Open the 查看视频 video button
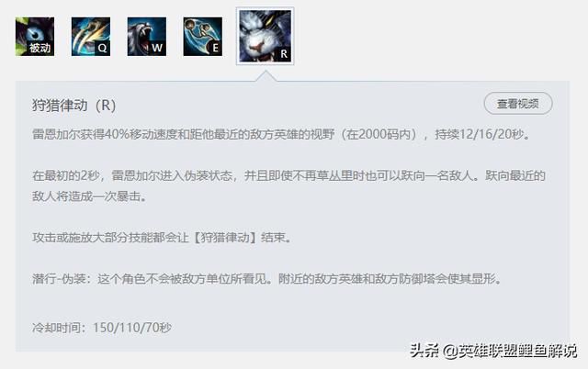The height and width of the screenshot is (369, 588). pos(518,104)
